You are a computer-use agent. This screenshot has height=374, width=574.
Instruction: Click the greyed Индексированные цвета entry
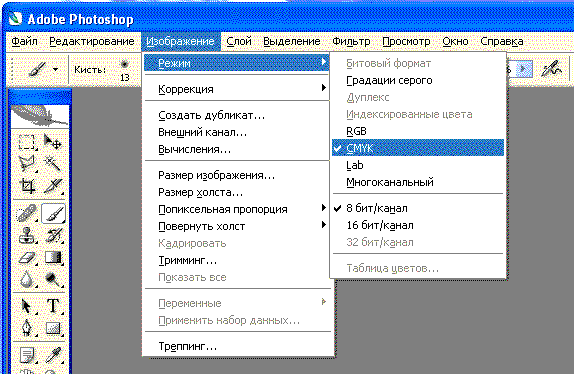(x=418, y=114)
